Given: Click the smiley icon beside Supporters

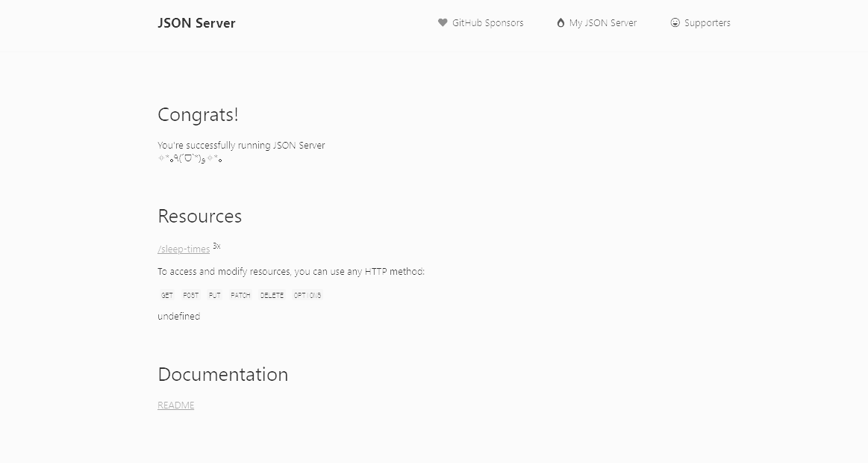Looking at the screenshot, I should 675,22.
